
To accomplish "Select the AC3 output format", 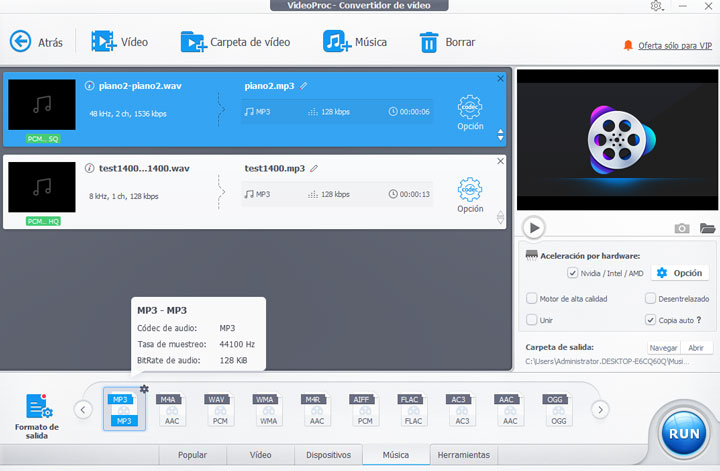I will [461, 410].
